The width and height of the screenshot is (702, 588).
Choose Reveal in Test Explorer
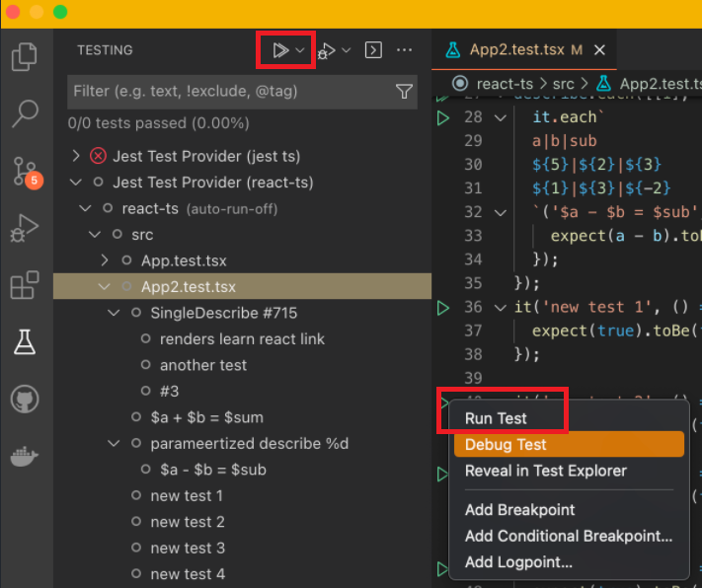pos(569,471)
